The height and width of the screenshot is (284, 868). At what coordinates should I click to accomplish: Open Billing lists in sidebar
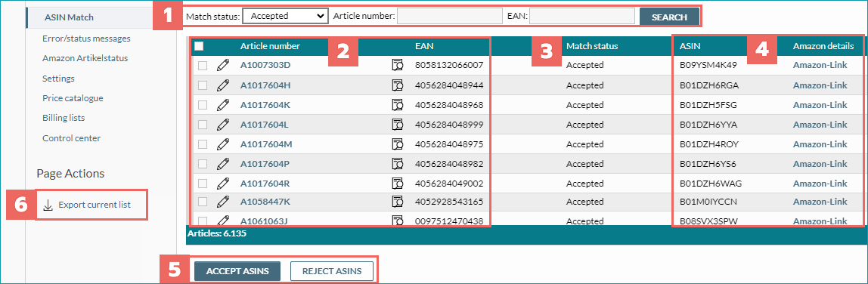pyautogui.click(x=64, y=118)
